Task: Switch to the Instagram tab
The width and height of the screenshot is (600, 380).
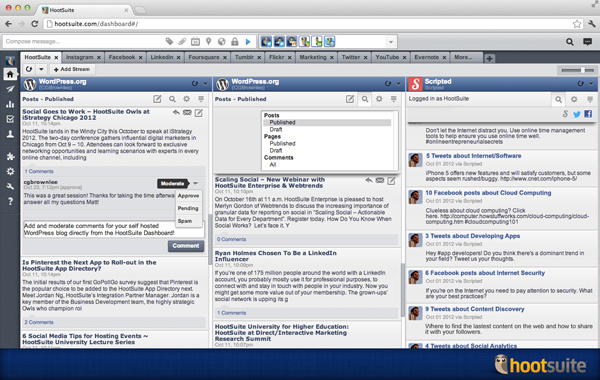Action: pyautogui.click(x=83, y=57)
